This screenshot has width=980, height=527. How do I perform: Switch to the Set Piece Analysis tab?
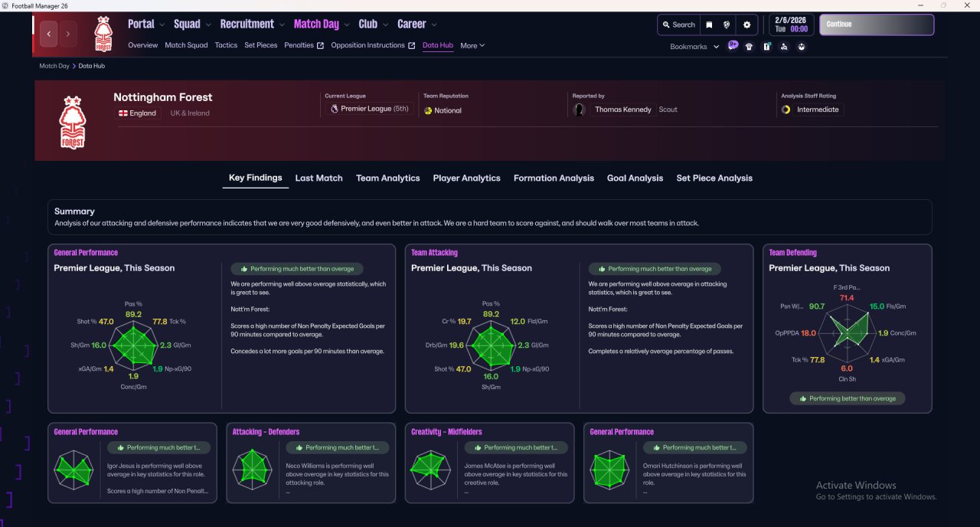click(714, 178)
